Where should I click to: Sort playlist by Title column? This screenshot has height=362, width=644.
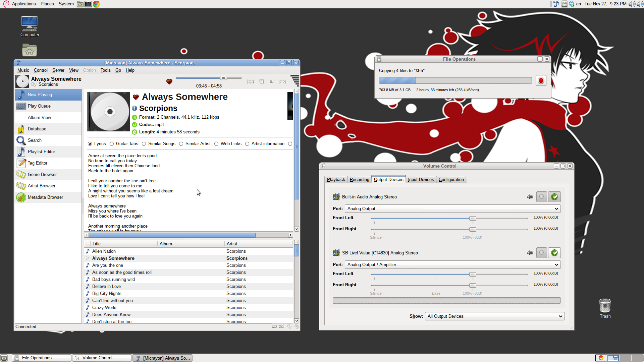tap(124, 244)
